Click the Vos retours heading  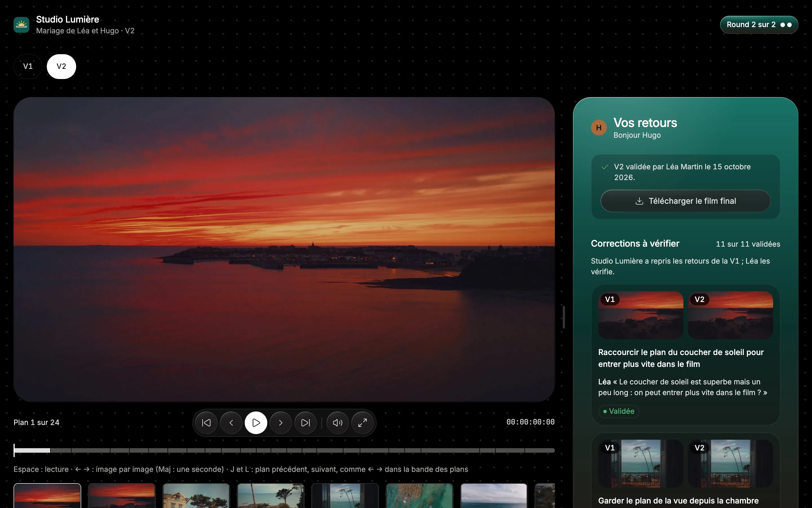tap(645, 123)
